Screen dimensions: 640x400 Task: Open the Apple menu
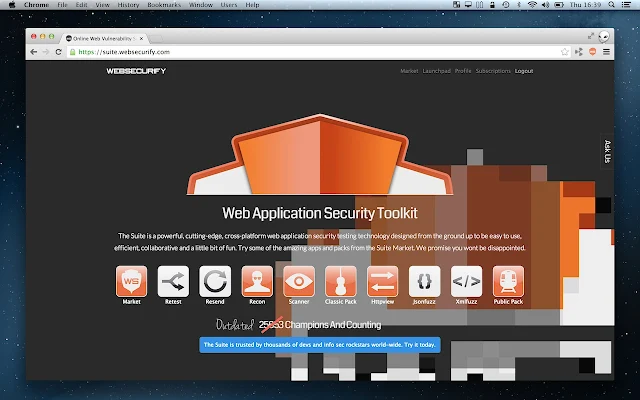[12, 5]
